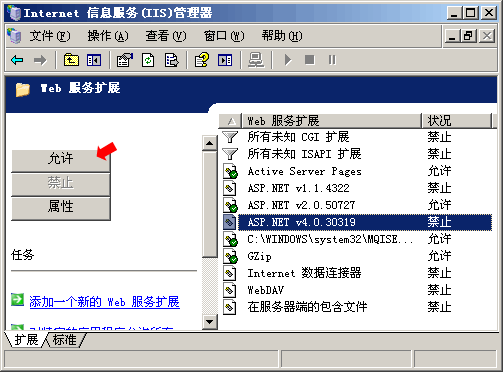The image size is (503, 372).
Task: Click the forward arrow toolbar icon
Action: click(x=40, y=60)
